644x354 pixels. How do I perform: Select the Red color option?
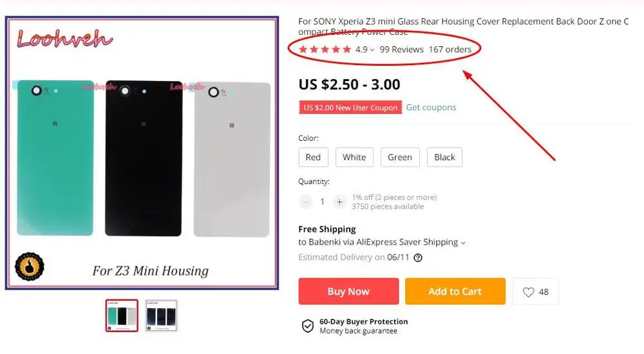pyautogui.click(x=314, y=157)
